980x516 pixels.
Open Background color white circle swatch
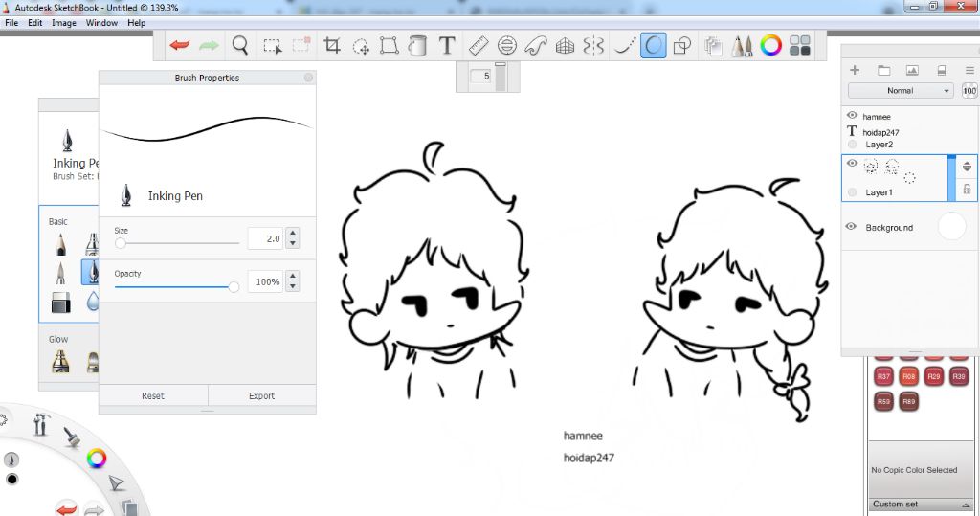[951, 227]
